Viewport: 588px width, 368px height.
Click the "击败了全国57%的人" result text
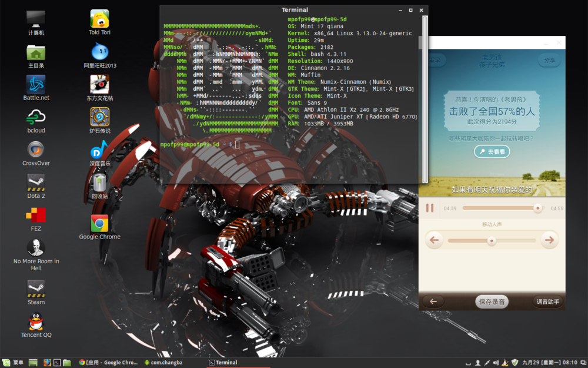pyautogui.click(x=492, y=111)
